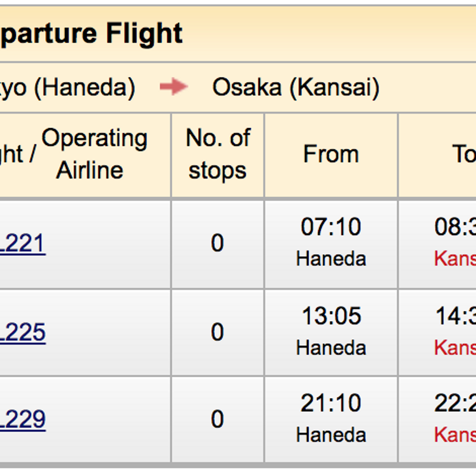
Task: Click the stops value in the 229 row
Action: point(217,419)
